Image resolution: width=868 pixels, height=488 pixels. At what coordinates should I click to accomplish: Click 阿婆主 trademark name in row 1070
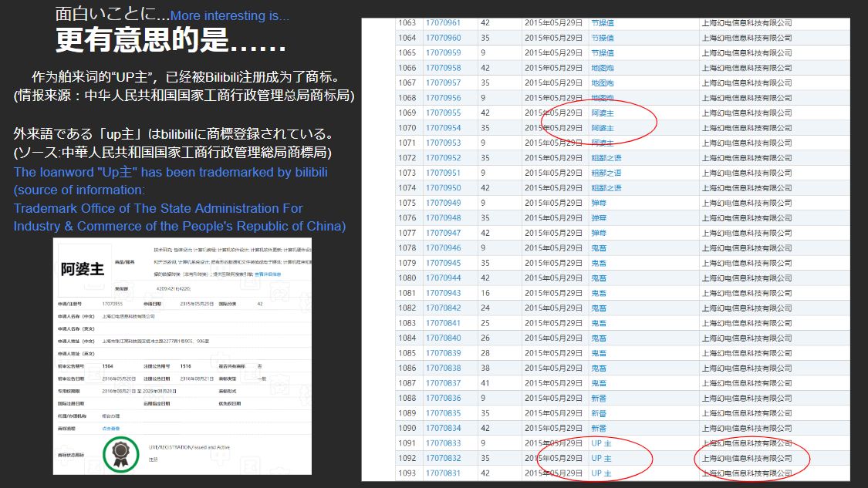pyautogui.click(x=603, y=128)
